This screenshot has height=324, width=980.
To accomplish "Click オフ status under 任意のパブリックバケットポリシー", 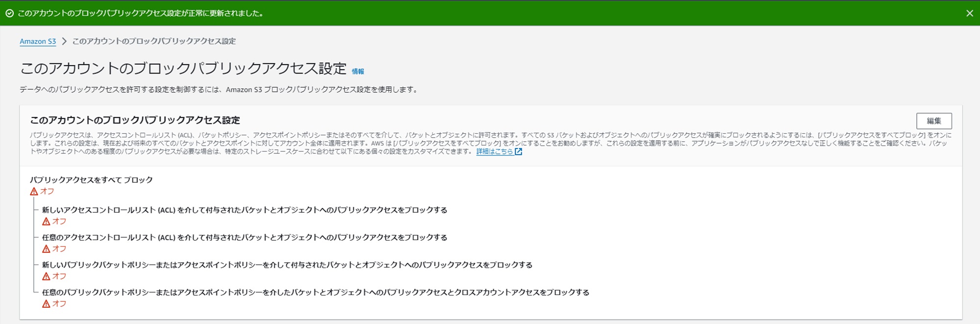I will (59, 304).
